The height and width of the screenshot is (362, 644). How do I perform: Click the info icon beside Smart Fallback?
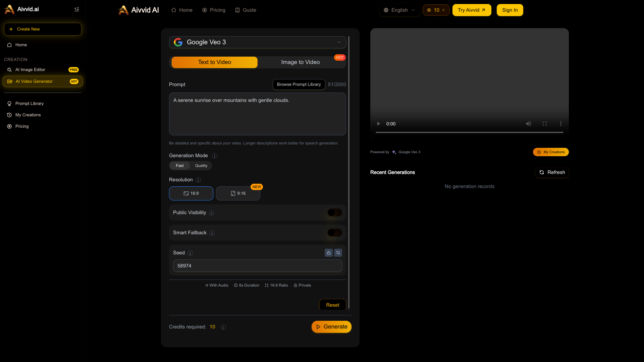point(212,233)
